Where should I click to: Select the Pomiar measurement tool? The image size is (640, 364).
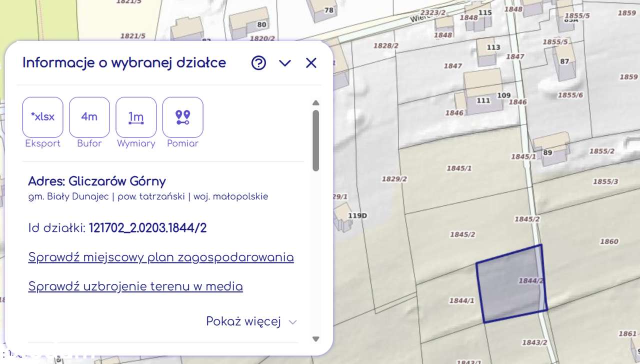[182, 117]
